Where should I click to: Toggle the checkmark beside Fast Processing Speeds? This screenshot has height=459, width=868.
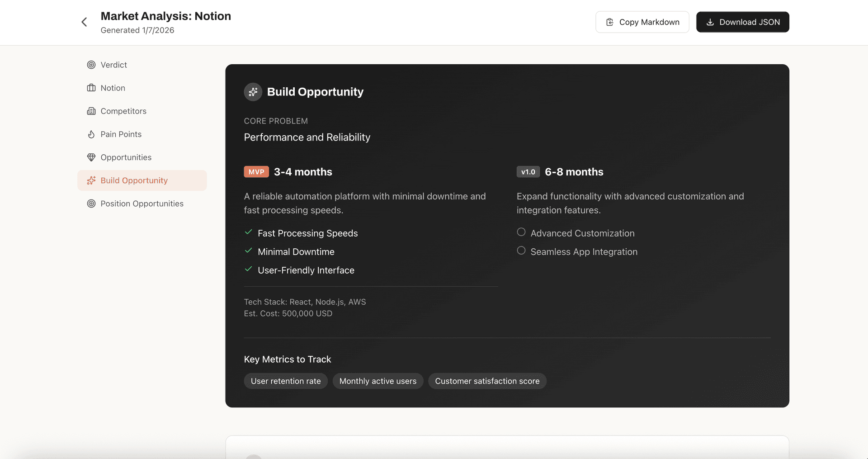pyautogui.click(x=248, y=232)
